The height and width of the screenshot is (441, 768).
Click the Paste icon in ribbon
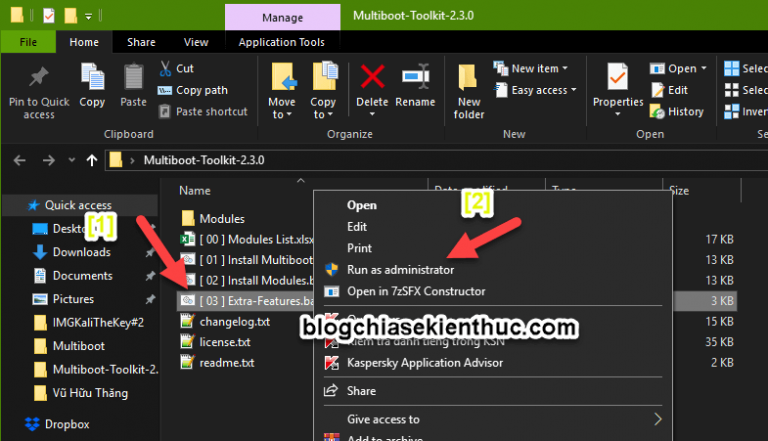coord(133,80)
